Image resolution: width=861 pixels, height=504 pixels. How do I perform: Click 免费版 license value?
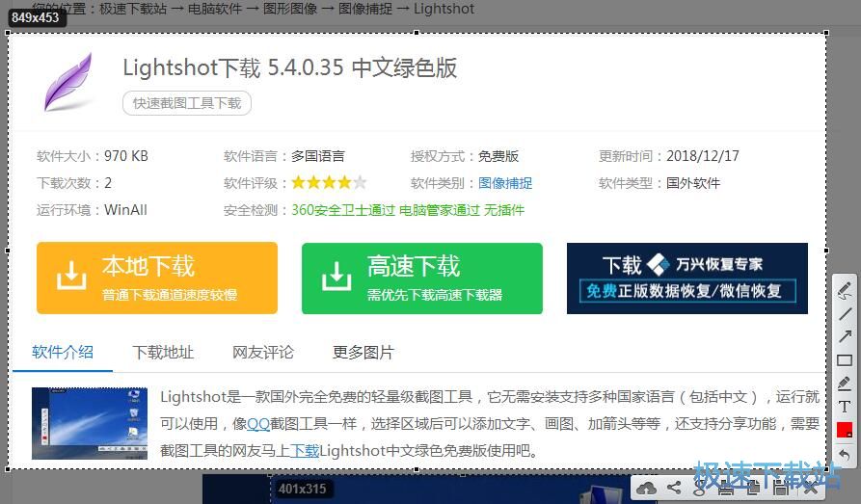[x=498, y=156]
